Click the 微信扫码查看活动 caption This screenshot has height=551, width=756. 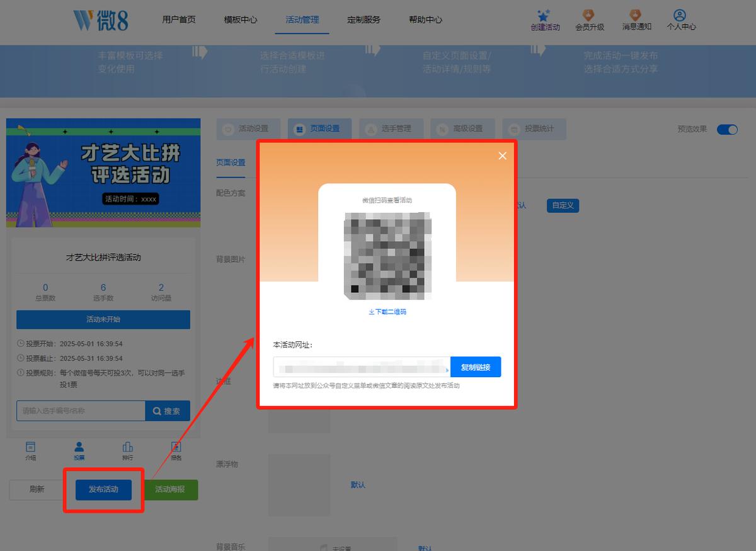(x=387, y=200)
